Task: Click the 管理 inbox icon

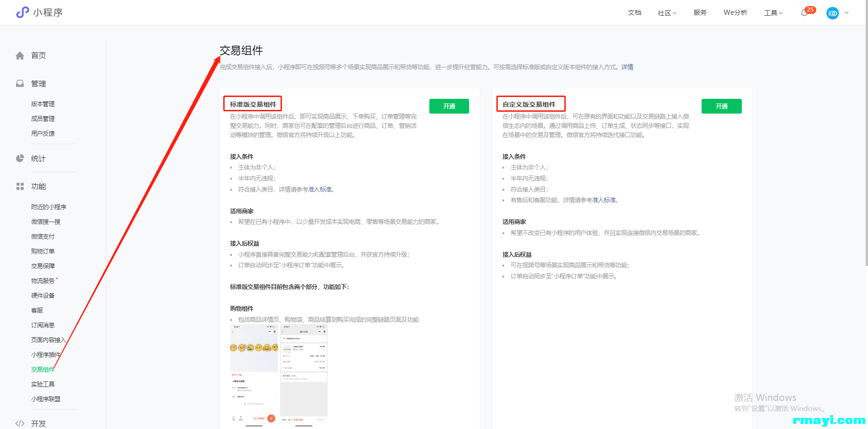Action: 20,84
